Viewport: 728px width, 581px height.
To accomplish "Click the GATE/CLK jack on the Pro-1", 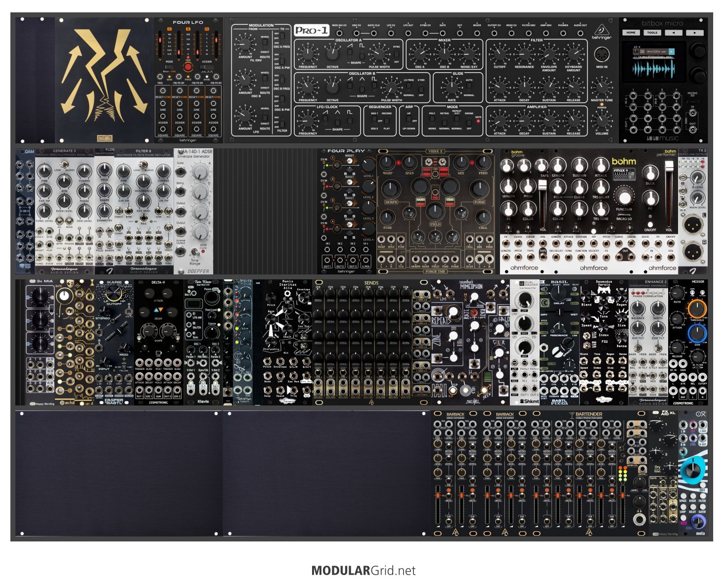I will pos(373,33).
